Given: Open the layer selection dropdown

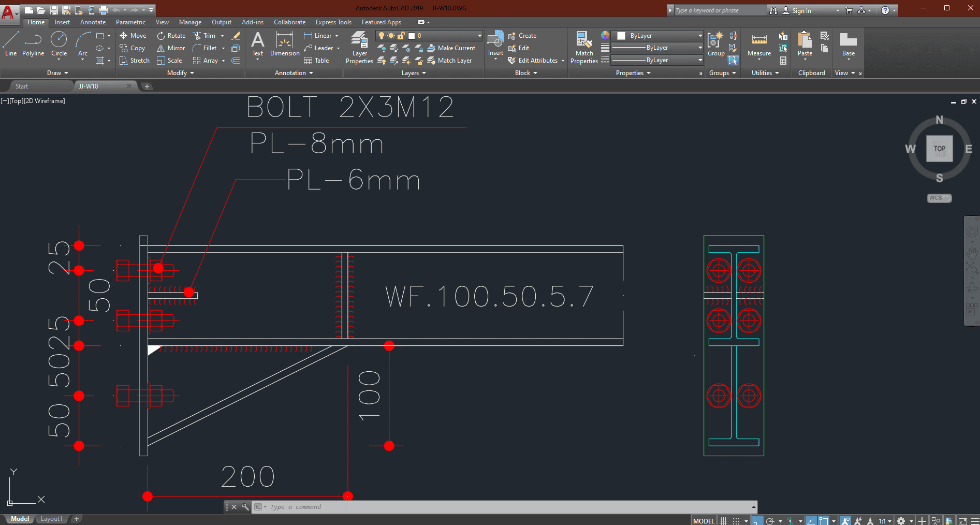Looking at the screenshot, I should click(479, 36).
